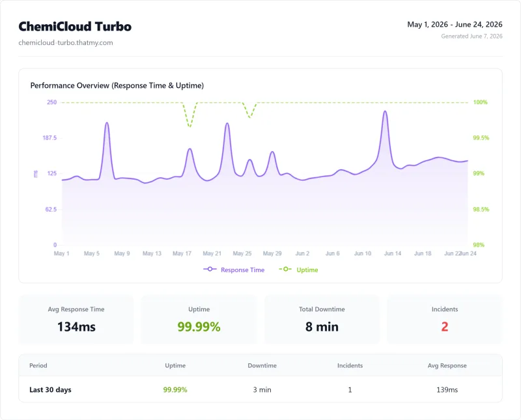
Task: Click the red Incidents count 2
Action: pyautogui.click(x=445, y=327)
